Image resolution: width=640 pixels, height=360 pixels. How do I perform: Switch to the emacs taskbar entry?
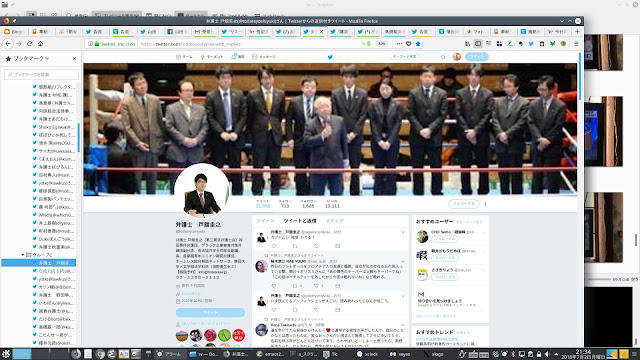(x=270, y=354)
